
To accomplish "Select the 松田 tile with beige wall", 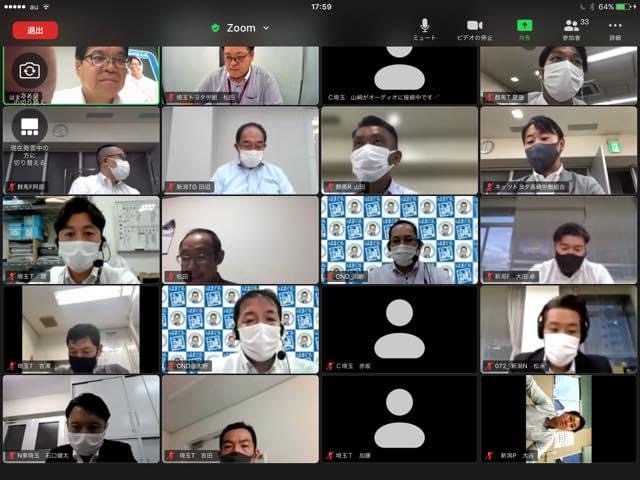I will click(x=240, y=240).
